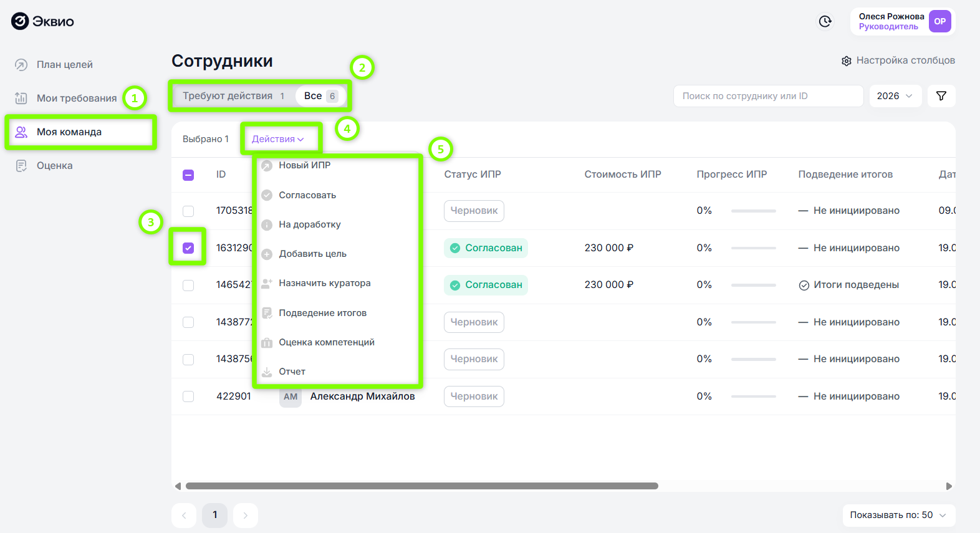
Task: Click the Отчет download icon
Action: click(267, 372)
